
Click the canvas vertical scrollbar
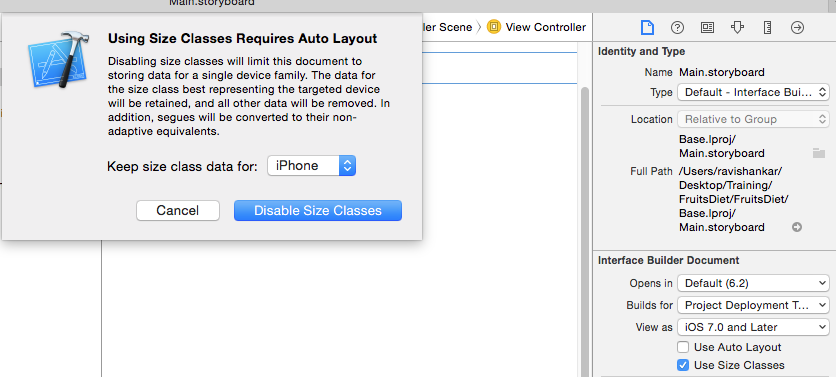coord(584,229)
